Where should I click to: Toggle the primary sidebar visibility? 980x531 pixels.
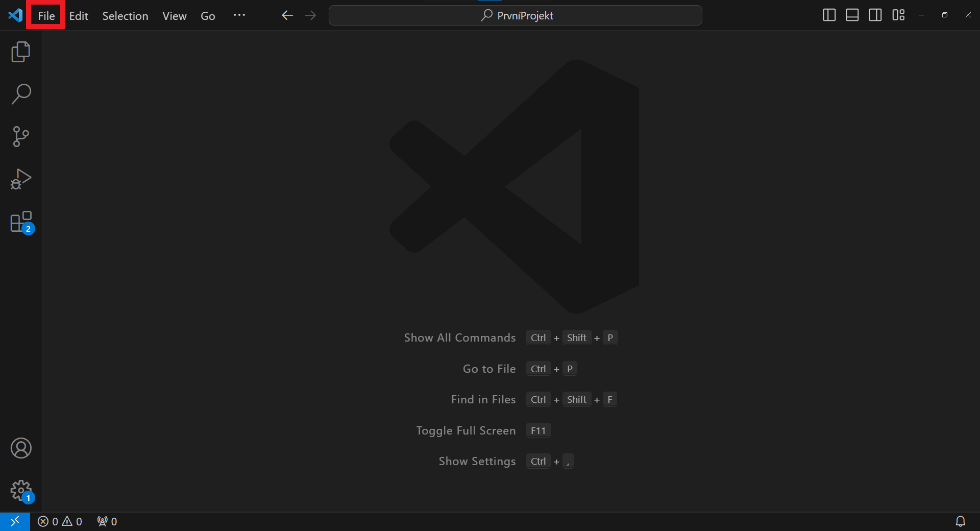click(x=828, y=15)
